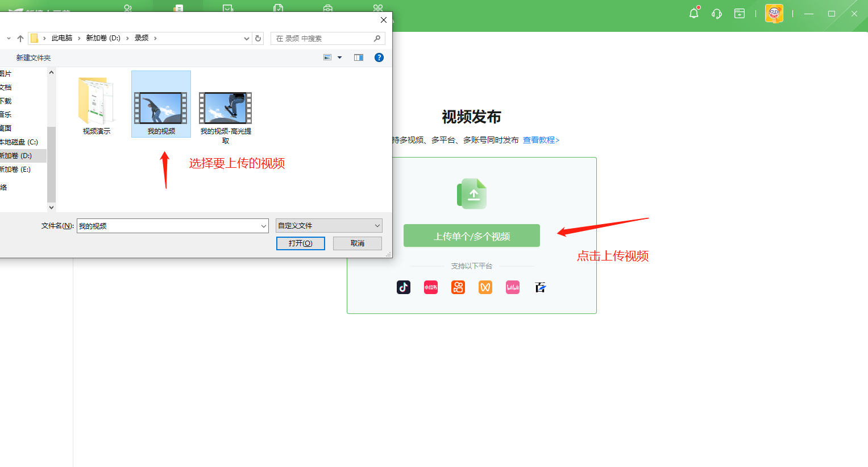Expand the address bar history dropdown
Viewport: 868px width, 467px height.
coord(247,39)
